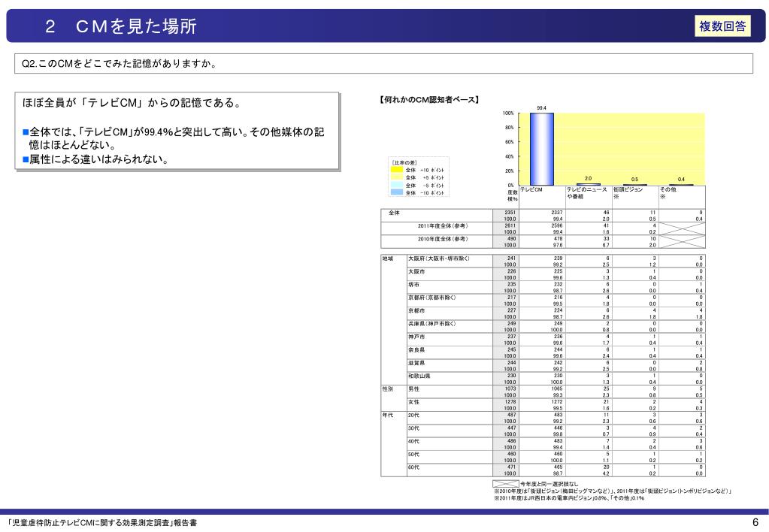Click the '471' count in the 60代 row
The height and width of the screenshot is (532, 769).
coord(511,467)
